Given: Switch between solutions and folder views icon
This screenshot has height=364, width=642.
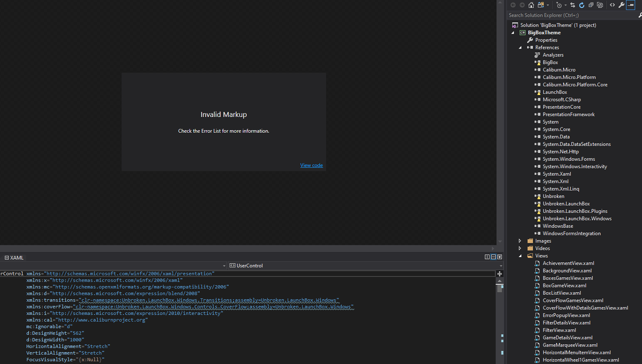Looking at the screenshot, I should click(541, 5).
